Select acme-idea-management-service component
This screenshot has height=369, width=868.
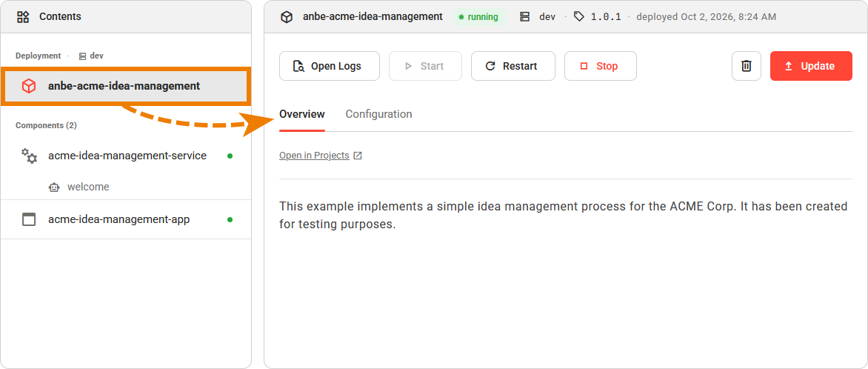(126, 156)
